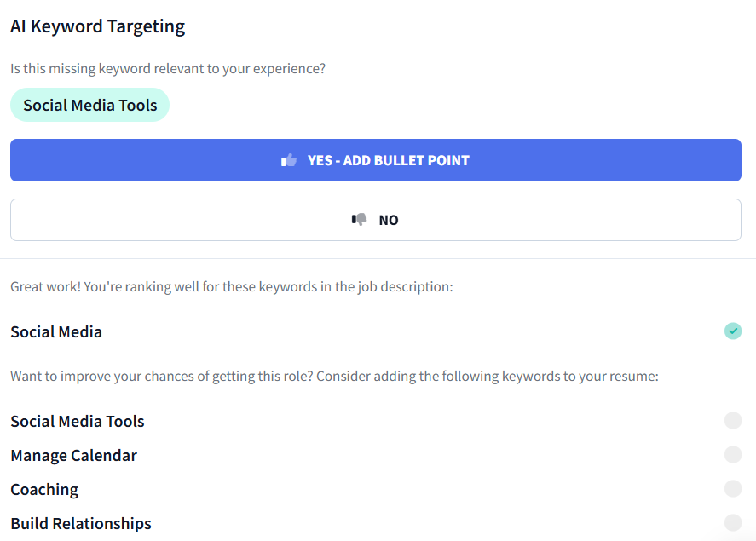
Task: Click the gray status circle beside Build Relationships
Action: [733, 522]
